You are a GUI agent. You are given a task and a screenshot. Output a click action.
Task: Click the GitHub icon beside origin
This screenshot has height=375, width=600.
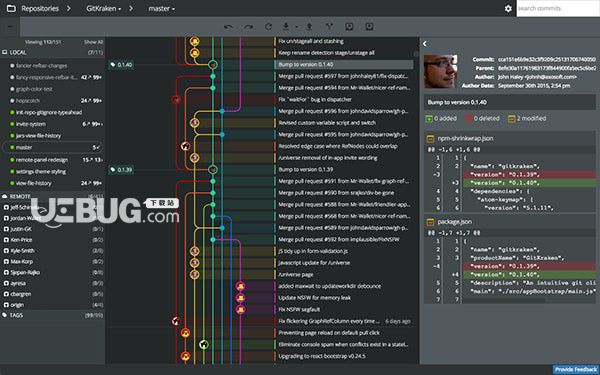point(6,305)
